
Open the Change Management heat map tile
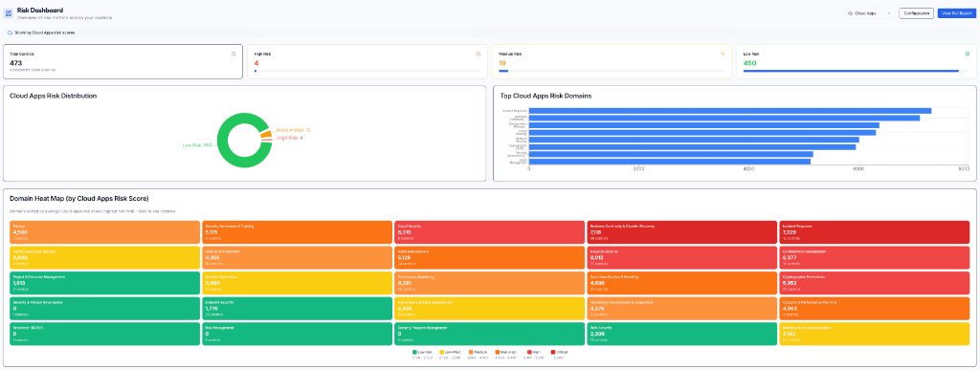point(297,257)
